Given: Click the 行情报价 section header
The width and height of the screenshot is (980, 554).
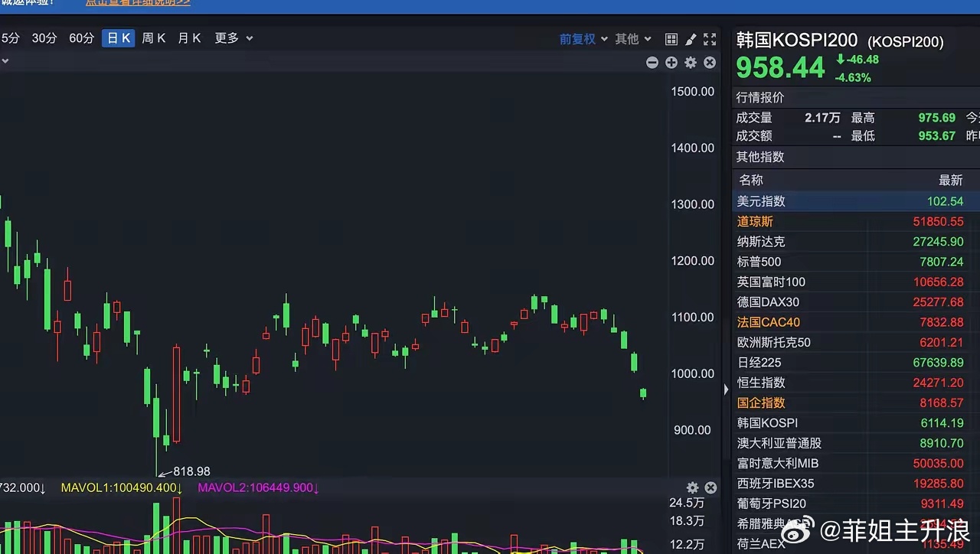Looking at the screenshot, I should tap(760, 98).
